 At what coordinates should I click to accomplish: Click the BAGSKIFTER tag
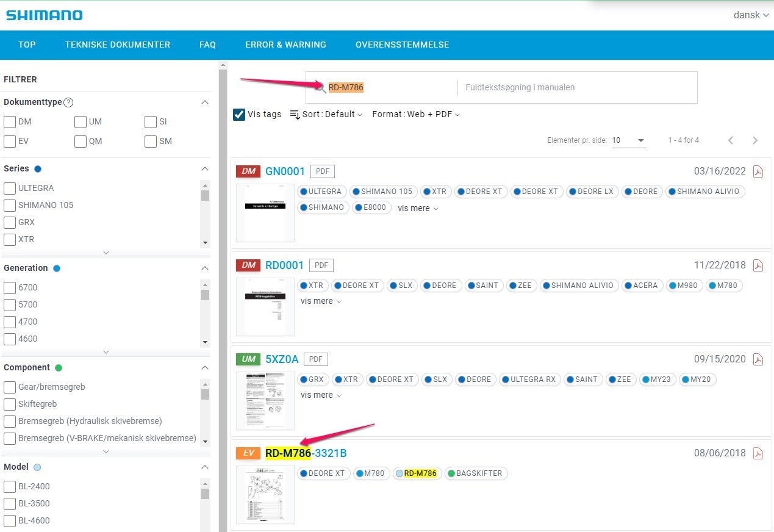coord(475,473)
